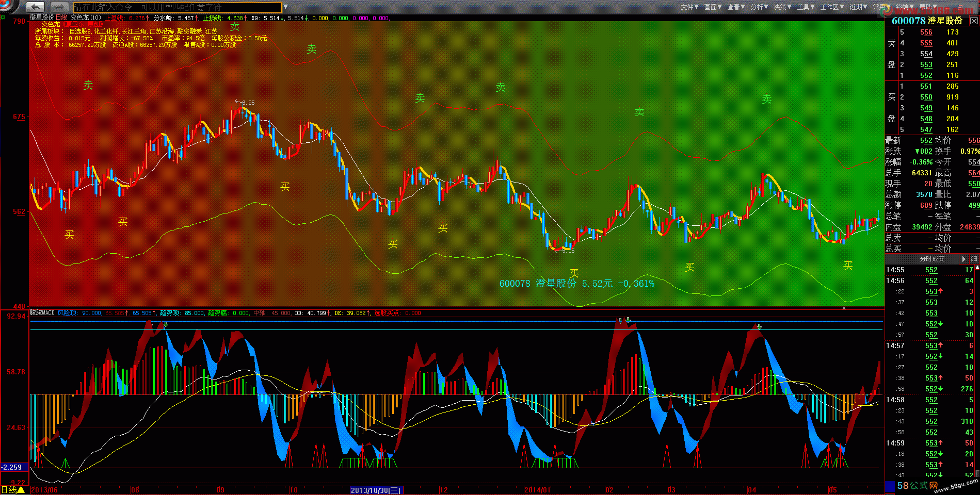Click the 止损线 4.638 readout
This screenshot has width=980, height=495.
pos(225,18)
